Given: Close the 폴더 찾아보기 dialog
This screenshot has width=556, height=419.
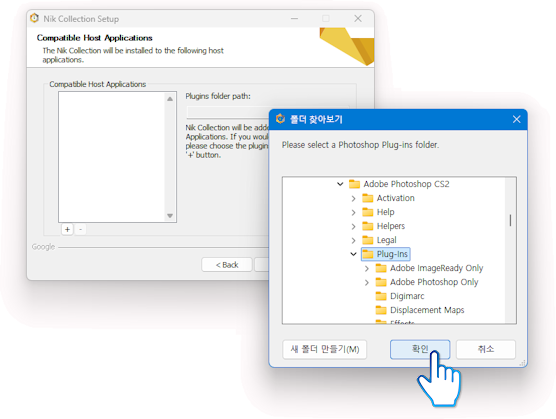Looking at the screenshot, I should click(516, 119).
